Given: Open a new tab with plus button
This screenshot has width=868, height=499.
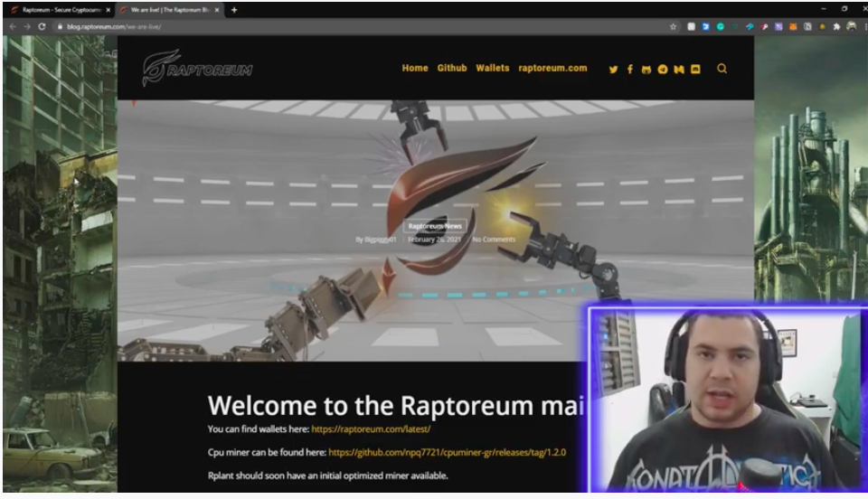Looking at the screenshot, I should click(234, 10).
